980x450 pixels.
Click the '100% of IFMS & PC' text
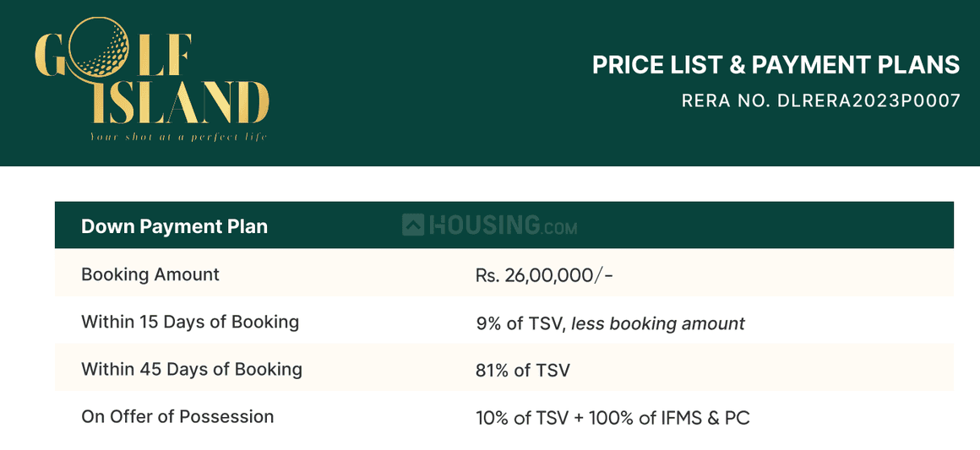tap(672, 417)
